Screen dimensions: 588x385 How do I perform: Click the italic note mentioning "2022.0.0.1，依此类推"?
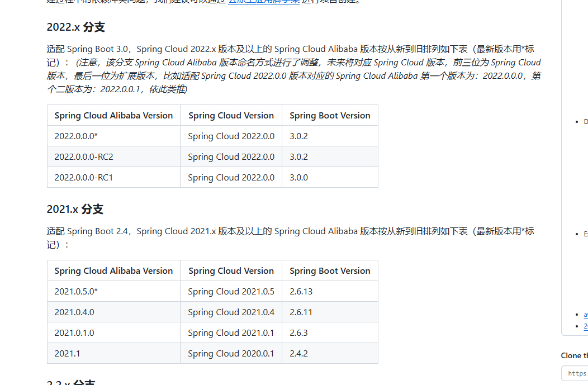293,76
